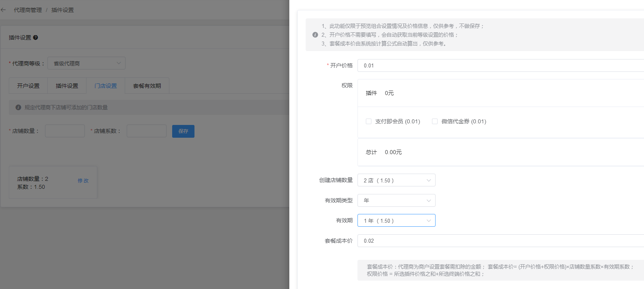The image size is (644, 289).
Task: Click the 保存 button
Action: (183, 131)
